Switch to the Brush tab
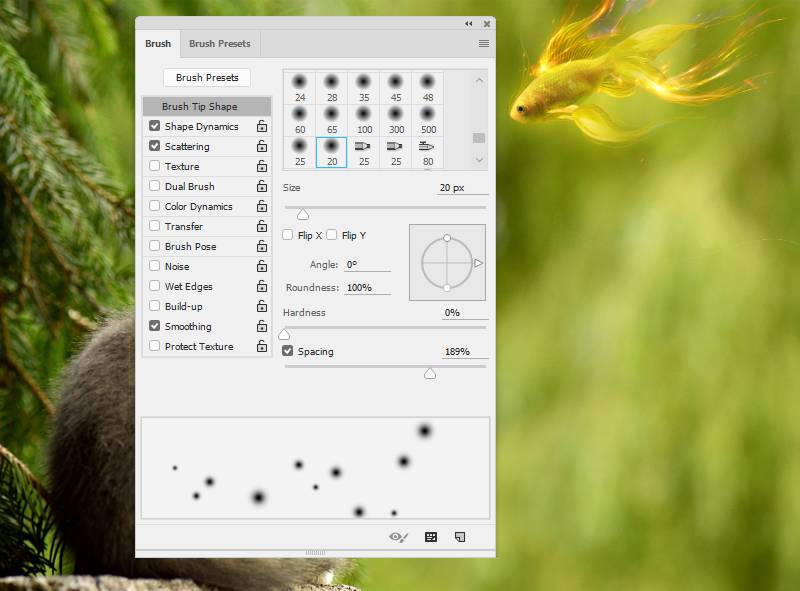Viewport: 800px width, 591px height. point(158,44)
